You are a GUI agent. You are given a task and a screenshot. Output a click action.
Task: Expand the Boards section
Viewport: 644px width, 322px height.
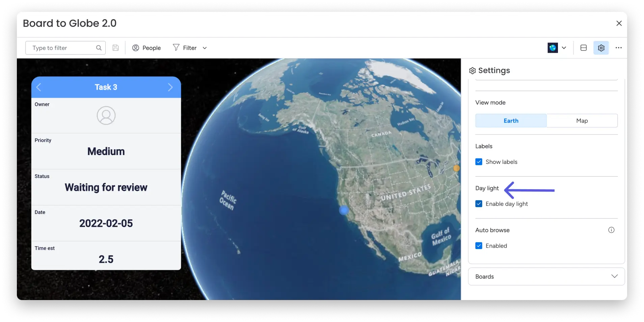pyautogui.click(x=546, y=276)
